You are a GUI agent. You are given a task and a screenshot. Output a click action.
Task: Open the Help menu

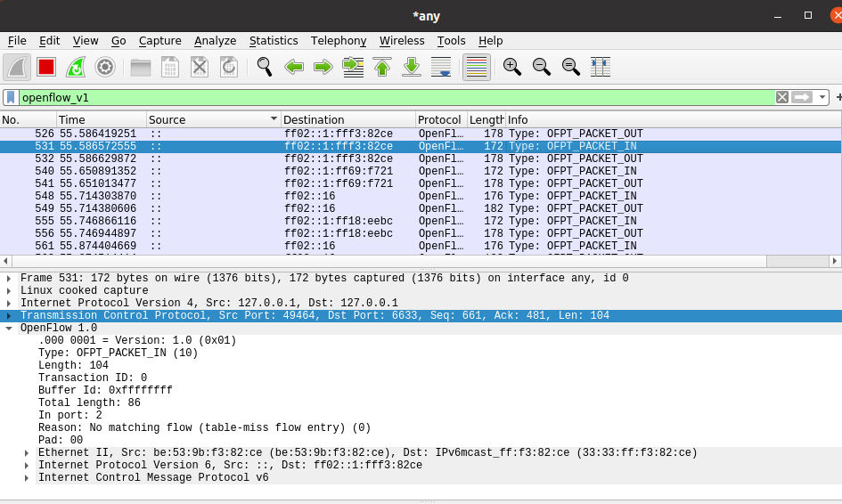coord(490,41)
